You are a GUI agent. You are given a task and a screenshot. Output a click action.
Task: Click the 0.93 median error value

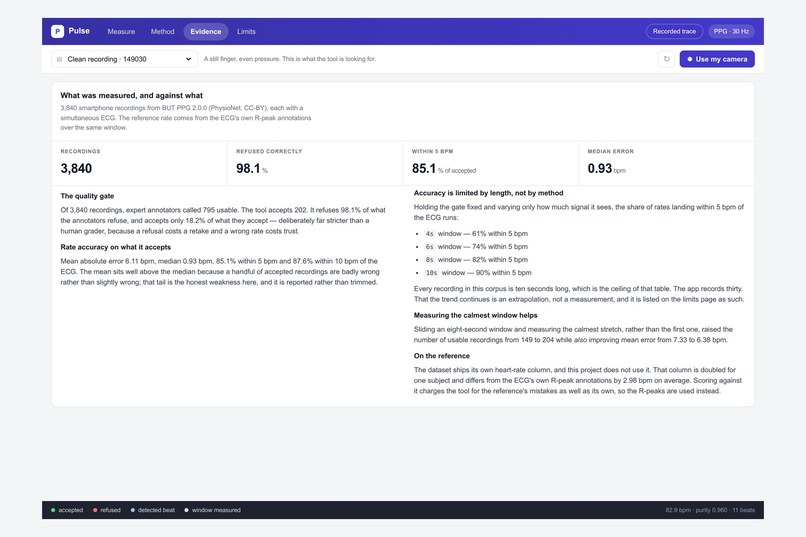(599, 169)
